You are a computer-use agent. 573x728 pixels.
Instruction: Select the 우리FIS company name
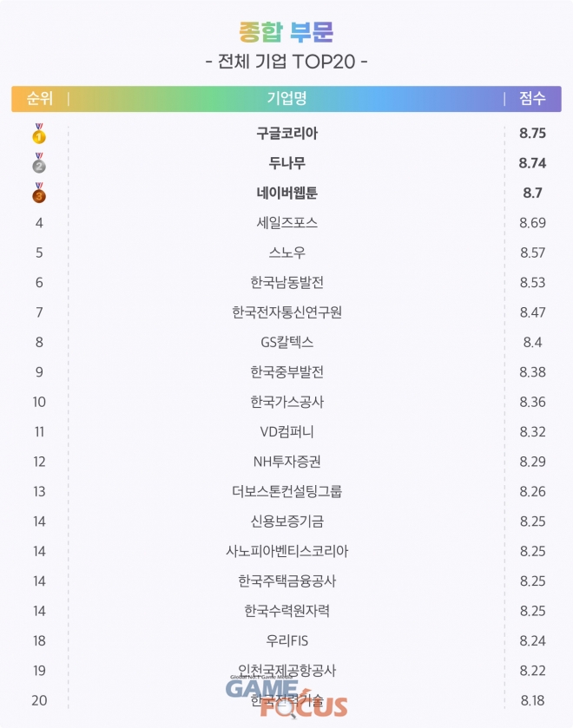click(x=287, y=640)
